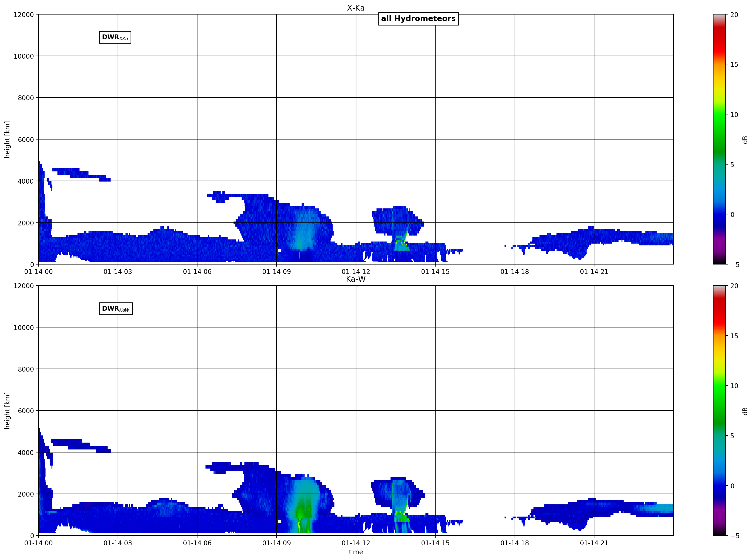Click "01-14 00" tick under bottom panel
Viewport: 753px width, 560px height.
click(x=38, y=543)
